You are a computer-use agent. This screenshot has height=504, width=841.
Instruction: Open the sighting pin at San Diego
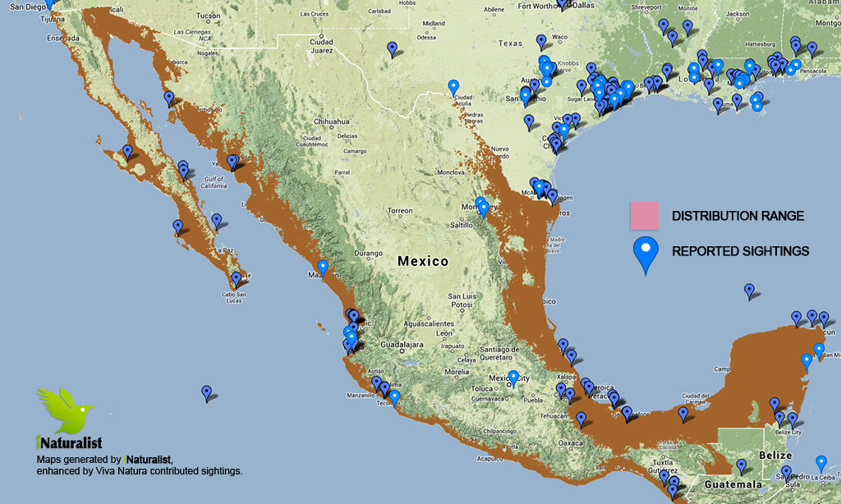click(x=50, y=3)
